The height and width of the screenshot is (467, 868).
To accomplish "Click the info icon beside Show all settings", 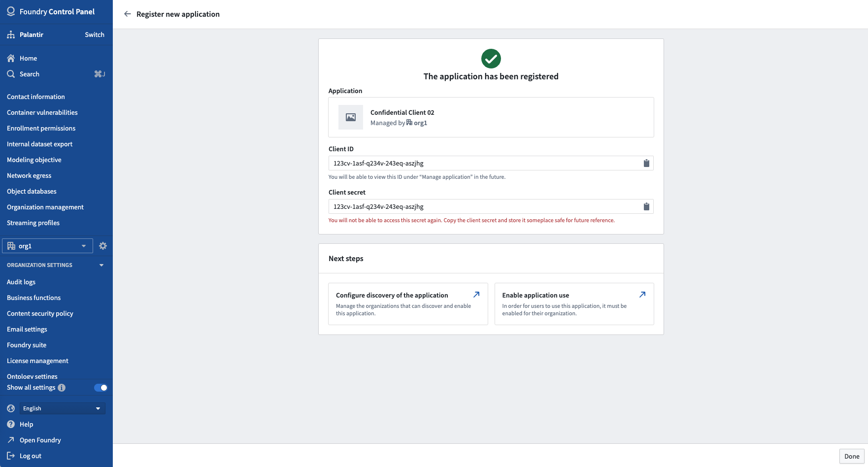I will (x=62, y=388).
